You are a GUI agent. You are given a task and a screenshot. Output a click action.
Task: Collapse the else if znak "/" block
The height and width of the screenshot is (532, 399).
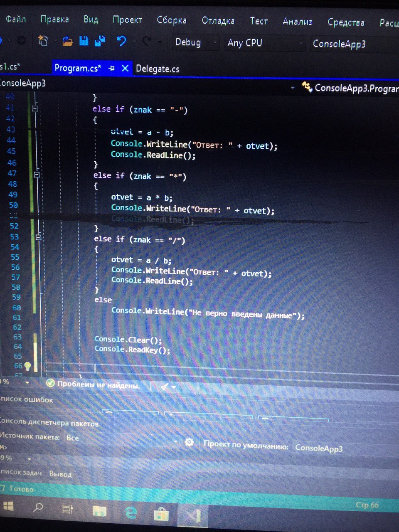pyautogui.click(x=38, y=237)
